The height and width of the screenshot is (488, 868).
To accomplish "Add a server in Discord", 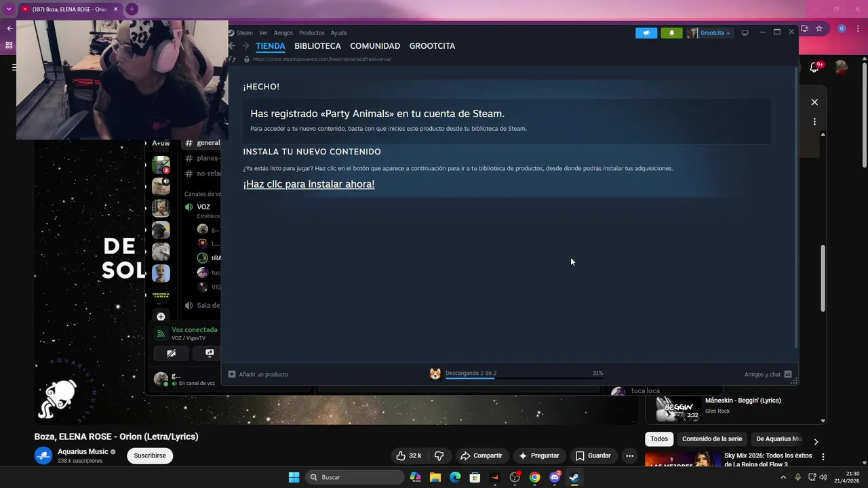I will point(161,317).
